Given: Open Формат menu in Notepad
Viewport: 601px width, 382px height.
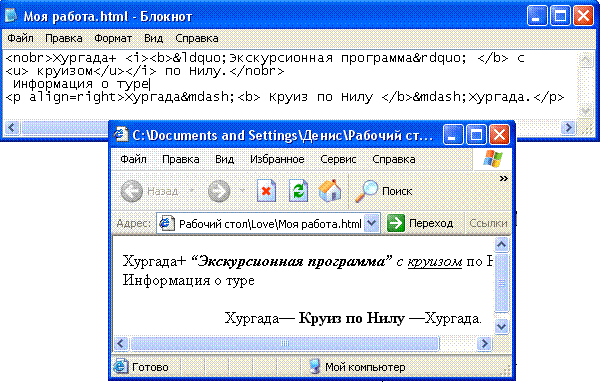Looking at the screenshot, I should click(x=113, y=38).
